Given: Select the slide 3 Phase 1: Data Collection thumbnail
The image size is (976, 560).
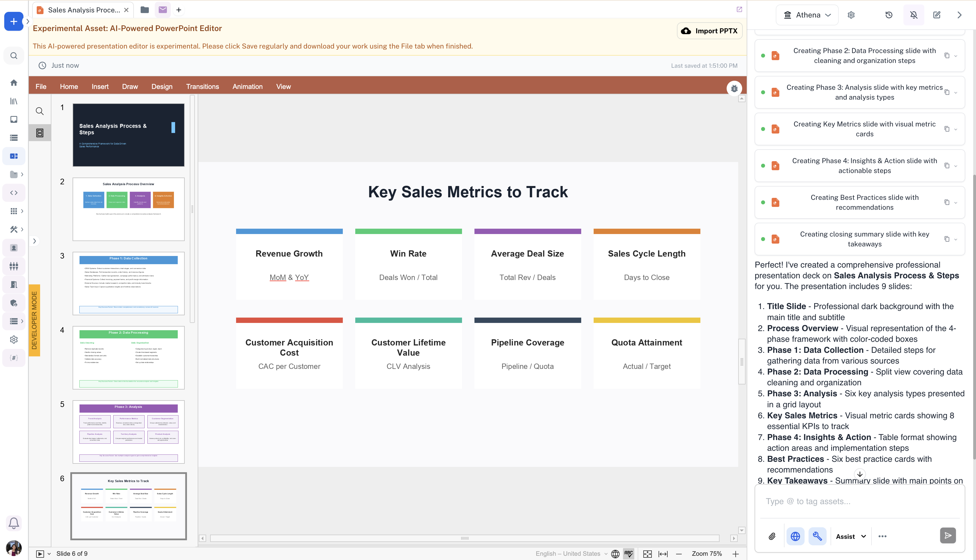Looking at the screenshot, I should 128,283.
